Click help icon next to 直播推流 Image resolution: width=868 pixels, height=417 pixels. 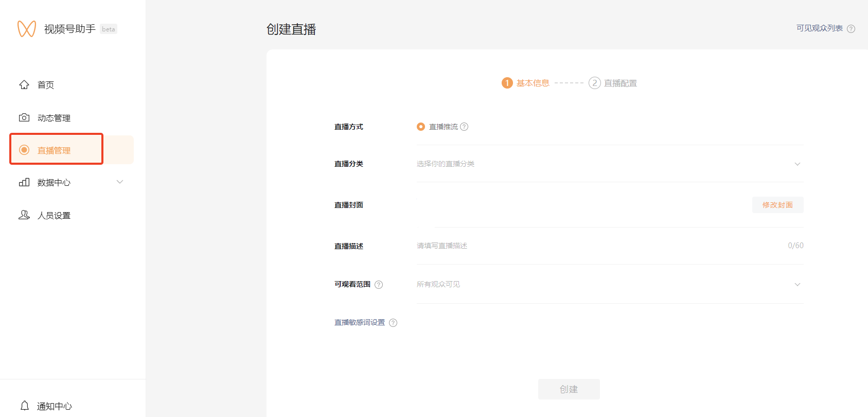464,127
